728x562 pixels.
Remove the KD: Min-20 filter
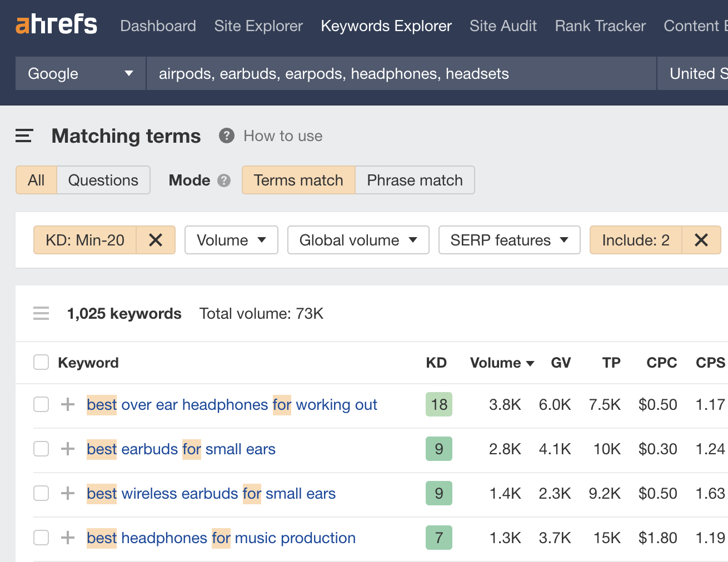(x=156, y=240)
